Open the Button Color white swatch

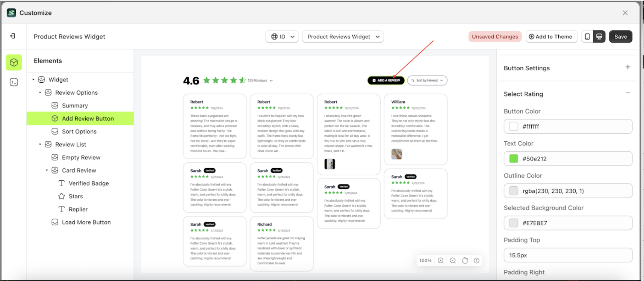tap(514, 127)
